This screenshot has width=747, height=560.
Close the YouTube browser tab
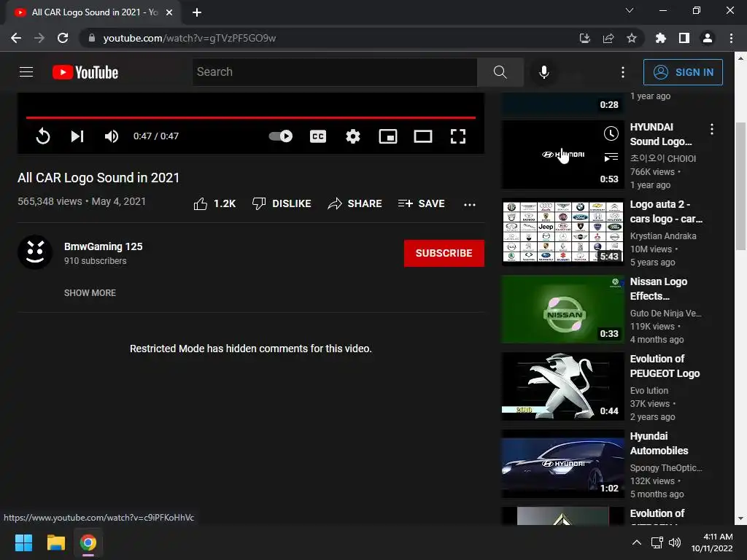(x=169, y=12)
